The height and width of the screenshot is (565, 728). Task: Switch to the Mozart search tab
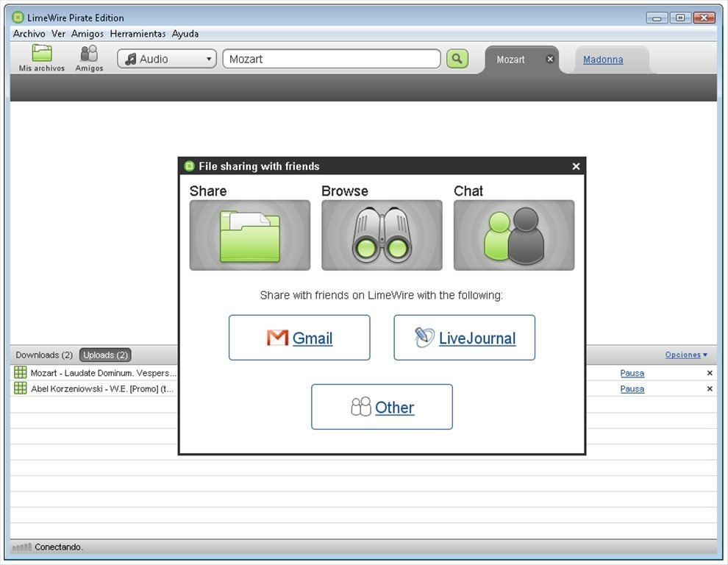(511, 60)
